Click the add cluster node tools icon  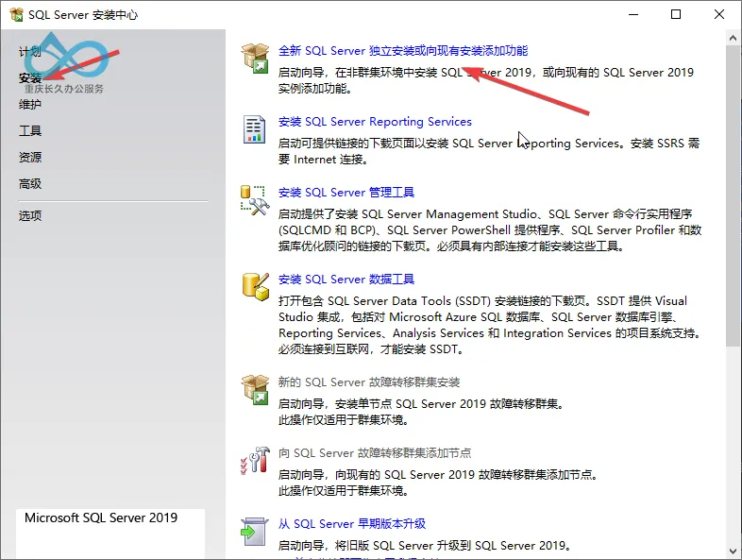point(255,460)
